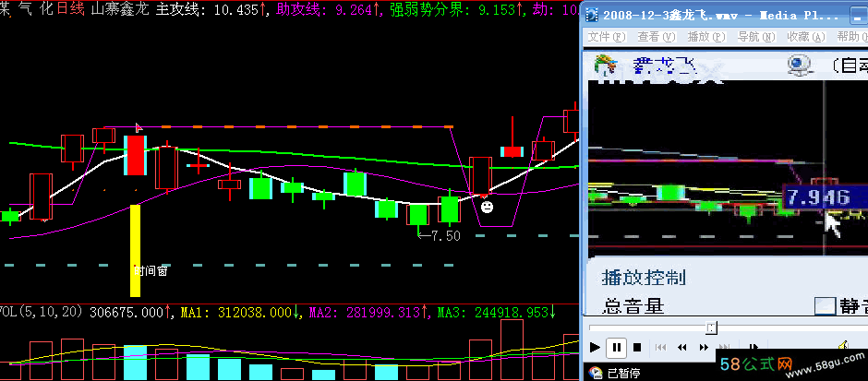The width and height of the screenshot is (868, 381).
Task: Click the Fast Forward button
Action: click(705, 348)
